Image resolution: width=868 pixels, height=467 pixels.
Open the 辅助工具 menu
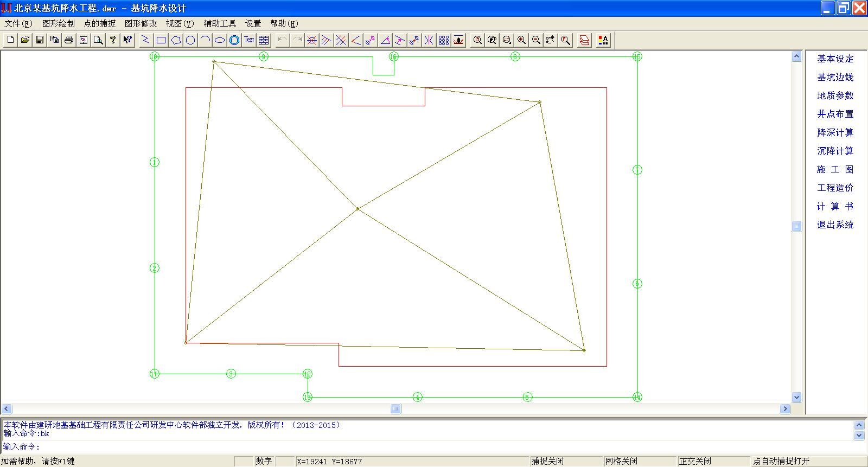(220, 23)
